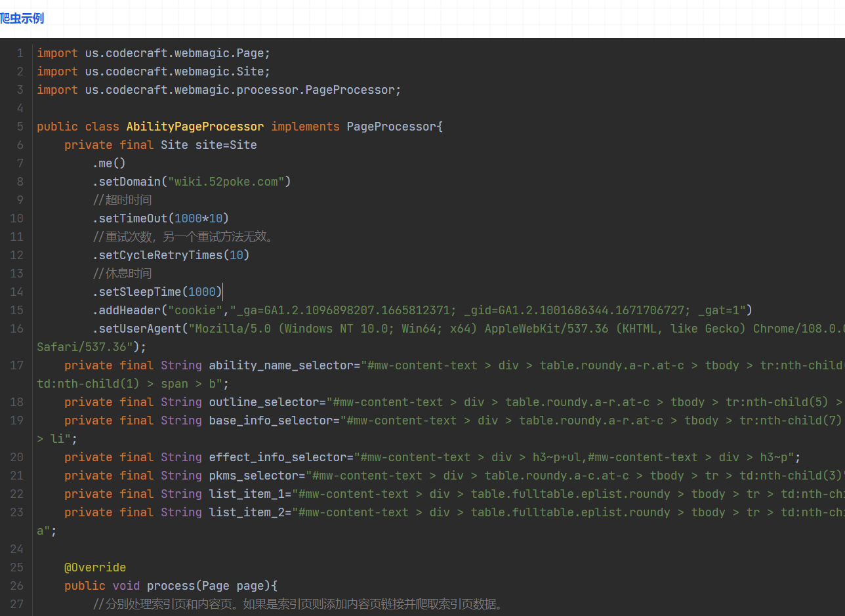The width and height of the screenshot is (845, 616).
Task: Click the @Override annotation
Action: pos(95,567)
